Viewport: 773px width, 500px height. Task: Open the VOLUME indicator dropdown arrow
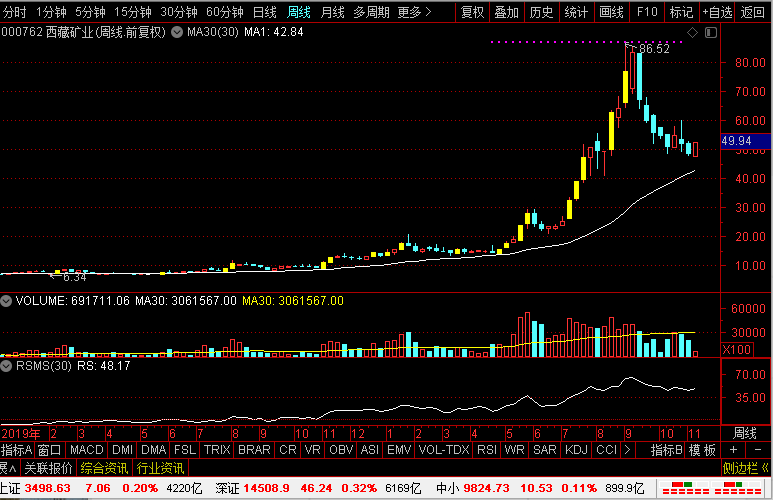(x=6, y=300)
